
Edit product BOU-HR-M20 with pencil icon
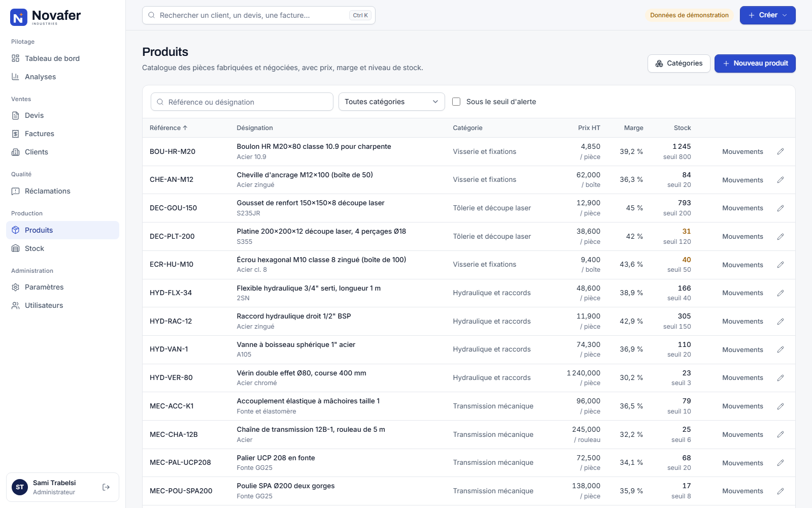pyautogui.click(x=781, y=151)
